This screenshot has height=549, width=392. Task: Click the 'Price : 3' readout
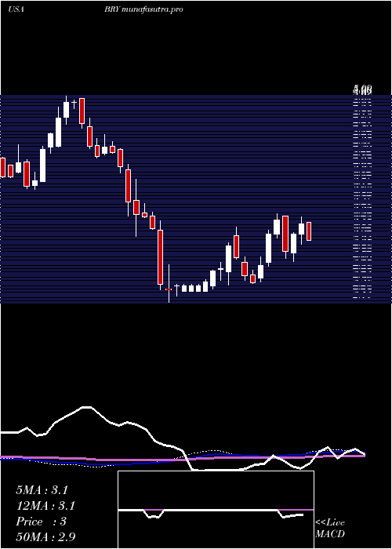(41, 522)
